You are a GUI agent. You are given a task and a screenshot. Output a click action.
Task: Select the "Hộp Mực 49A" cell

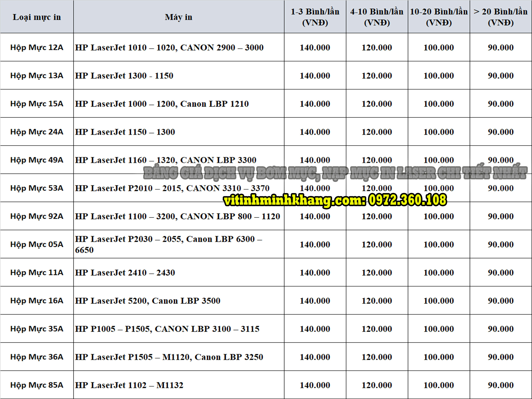37,160
